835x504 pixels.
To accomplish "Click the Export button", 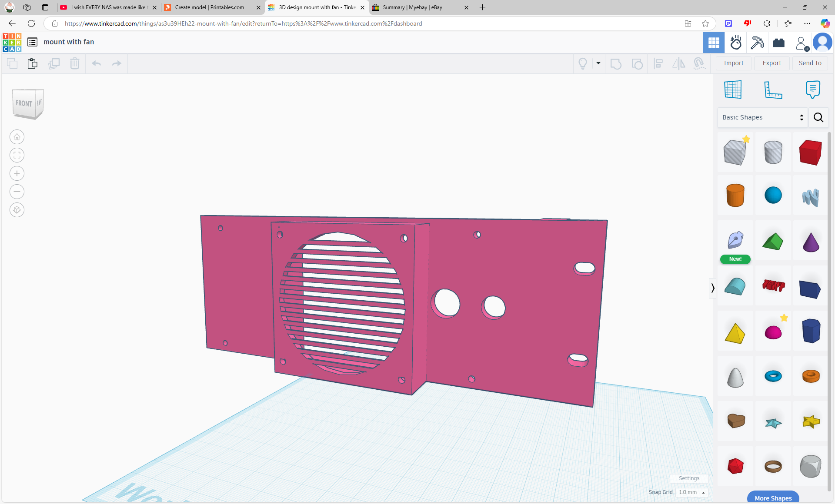I will click(x=772, y=63).
